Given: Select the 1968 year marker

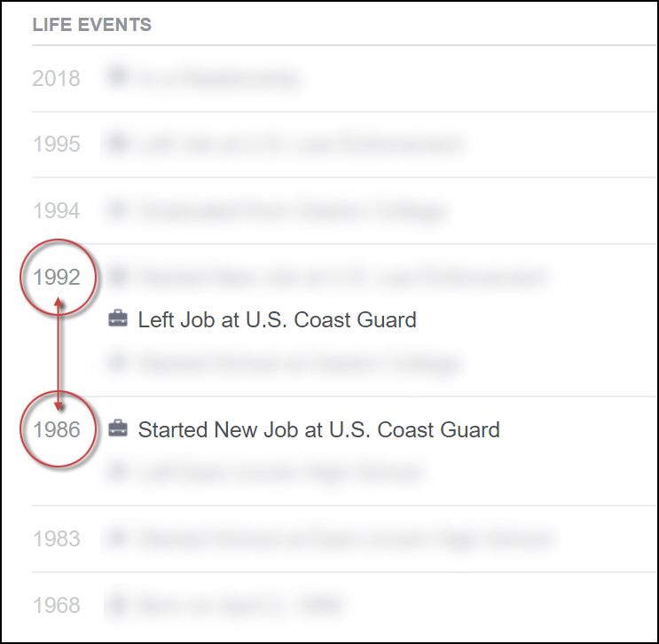Looking at the screenshot, I should pyautogui.click(x=56, y=605).
